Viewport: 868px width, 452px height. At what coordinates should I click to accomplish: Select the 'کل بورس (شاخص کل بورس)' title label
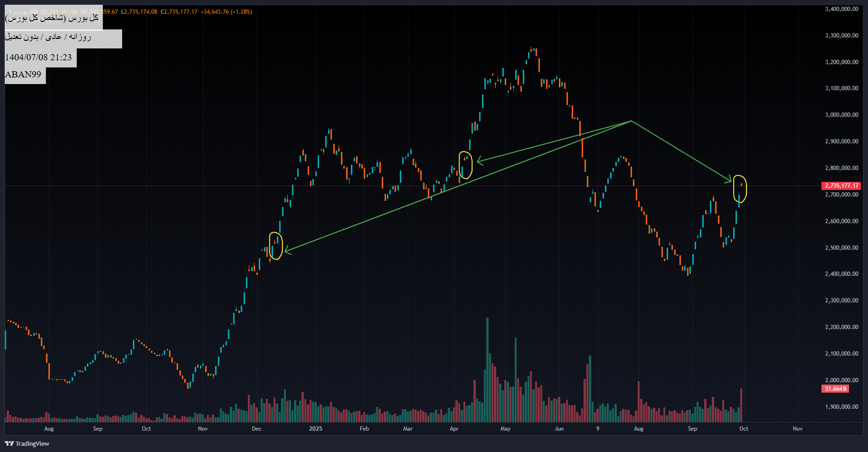click(52, 19)
